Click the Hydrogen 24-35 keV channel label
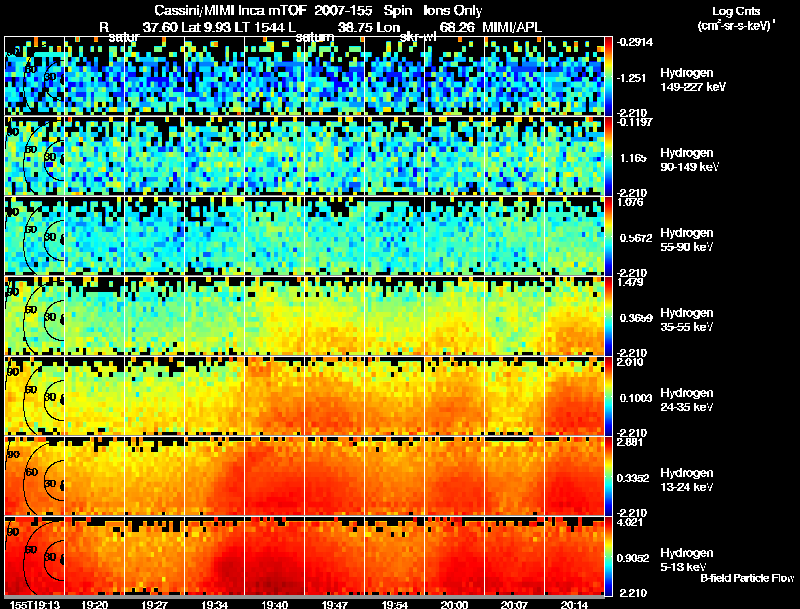The image size is (800, 609). [x=686, y=400]
